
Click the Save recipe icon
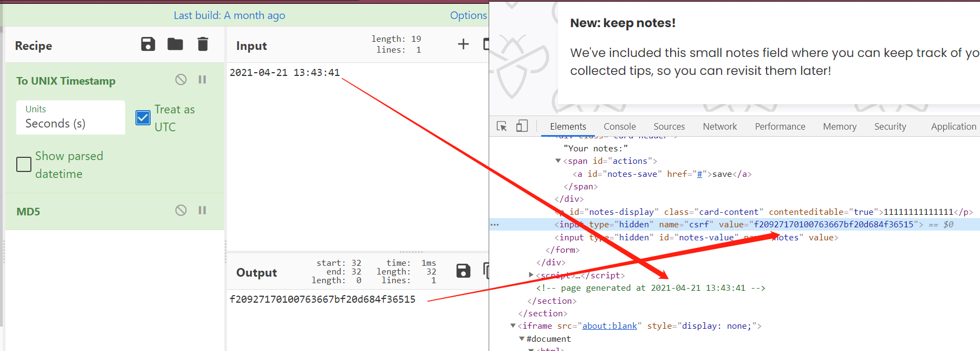(148, 44)
